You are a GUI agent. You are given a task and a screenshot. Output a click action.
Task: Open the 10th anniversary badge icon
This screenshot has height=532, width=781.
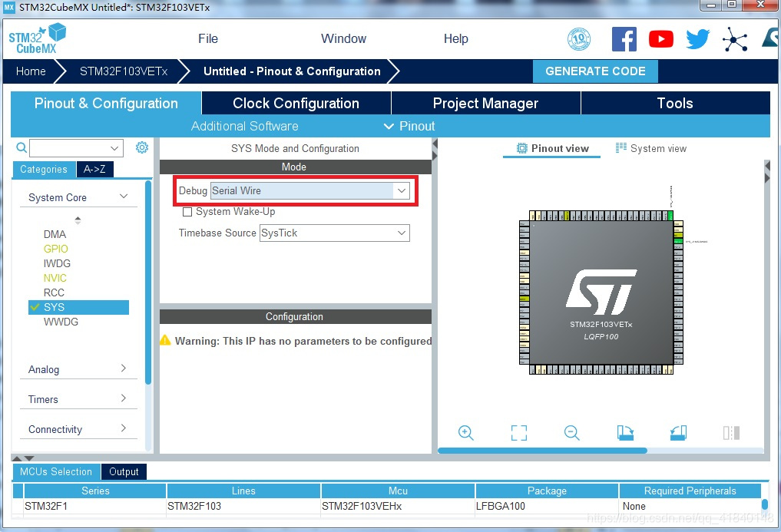(x=579, y=39)
